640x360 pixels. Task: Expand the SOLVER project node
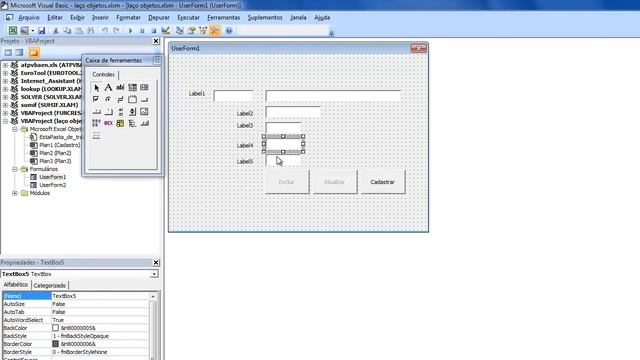coord(5,97)
